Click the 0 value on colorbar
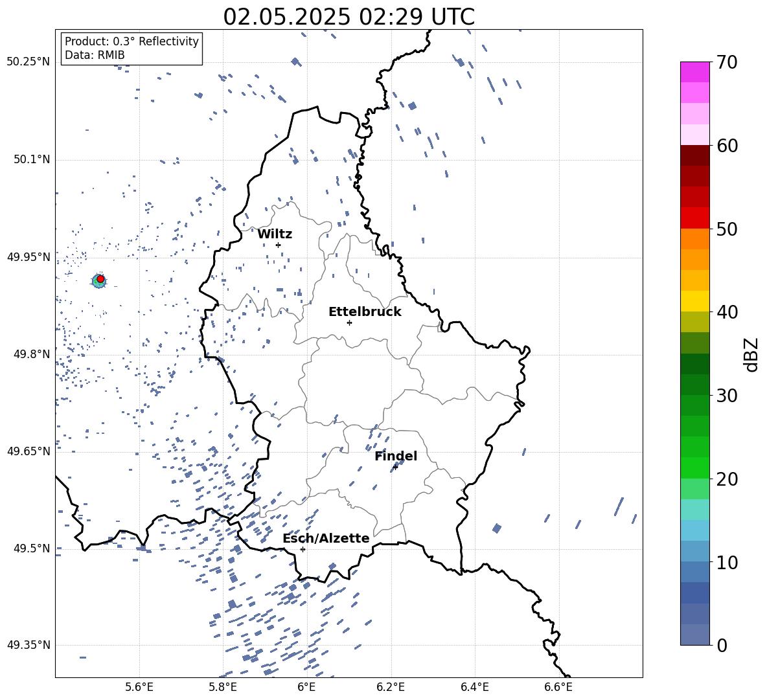This screenshot has height=700, width=767. [x=722, y=645]
